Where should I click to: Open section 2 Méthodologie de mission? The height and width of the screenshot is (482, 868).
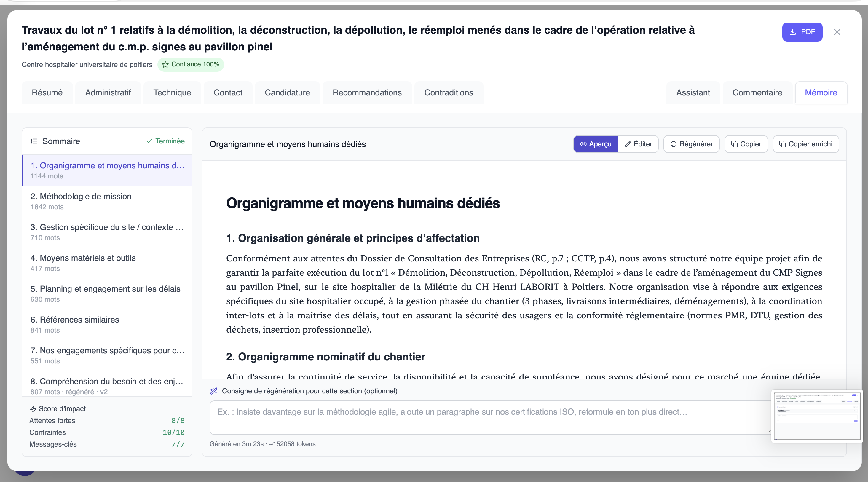pyautogui.click(x=107, y=201)
